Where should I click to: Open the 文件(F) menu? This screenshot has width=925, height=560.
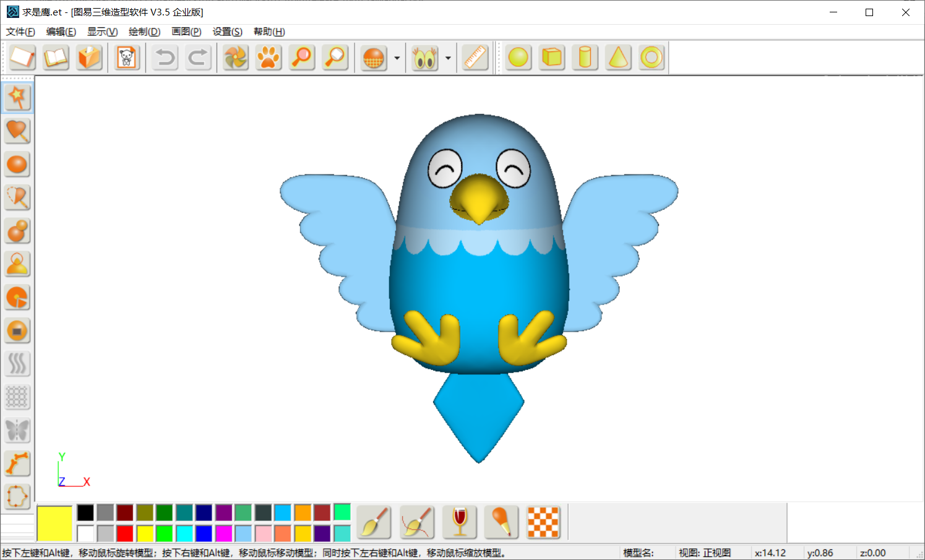coord(20,32)
